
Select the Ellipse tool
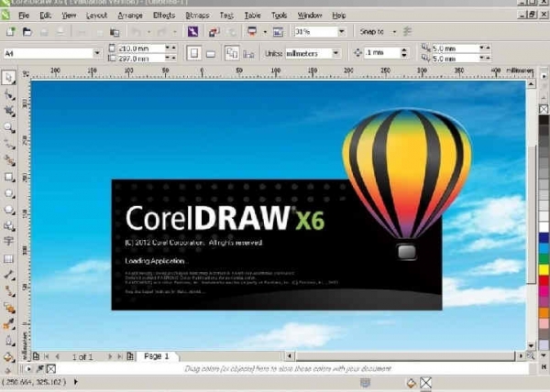coord(9,193)
